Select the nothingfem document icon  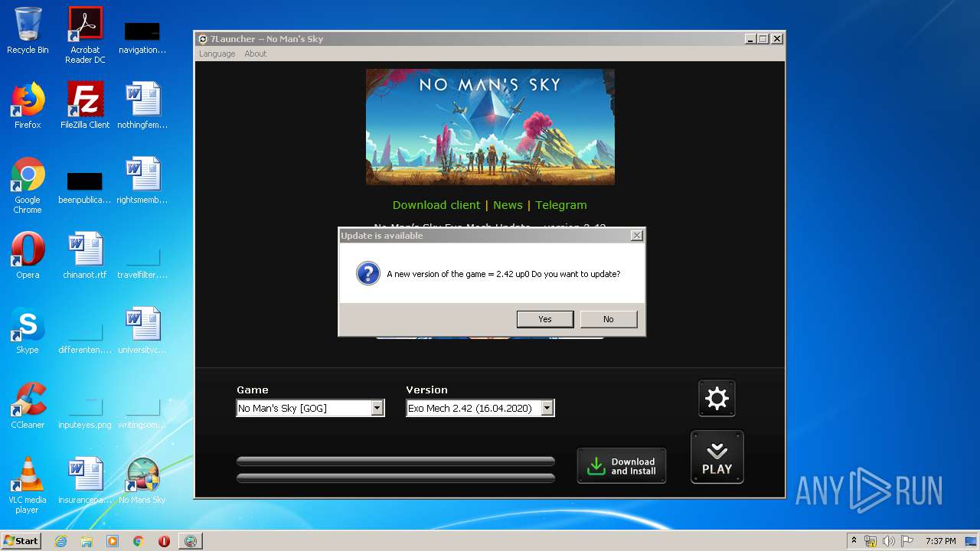click(x=142, y=106)
